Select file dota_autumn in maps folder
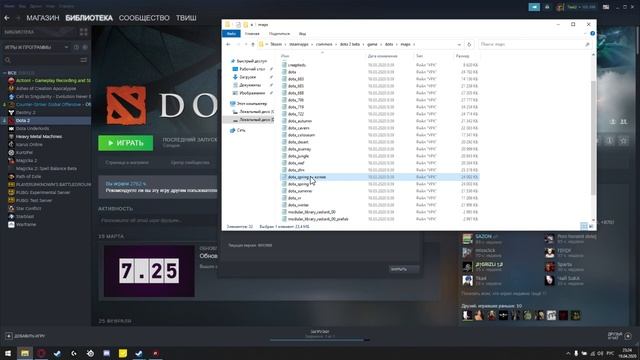This screenshot has width=640, height=360. (x=300, y=121)
